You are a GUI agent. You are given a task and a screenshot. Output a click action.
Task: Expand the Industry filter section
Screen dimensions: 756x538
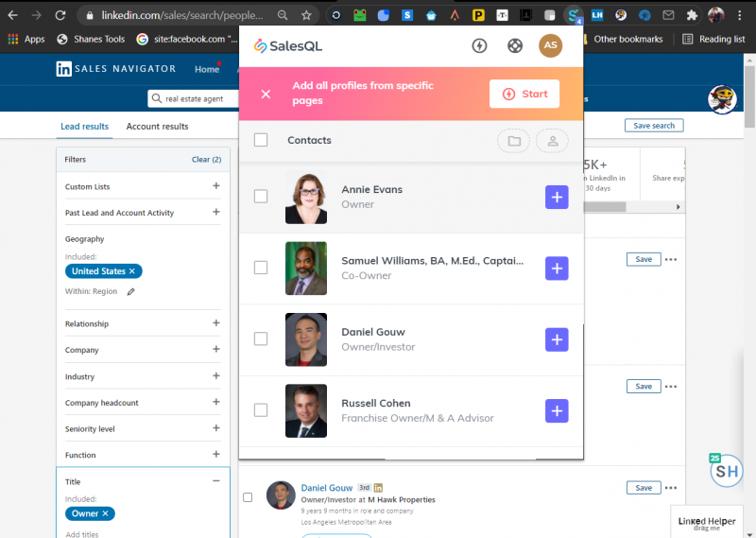[x=216, y=376]
